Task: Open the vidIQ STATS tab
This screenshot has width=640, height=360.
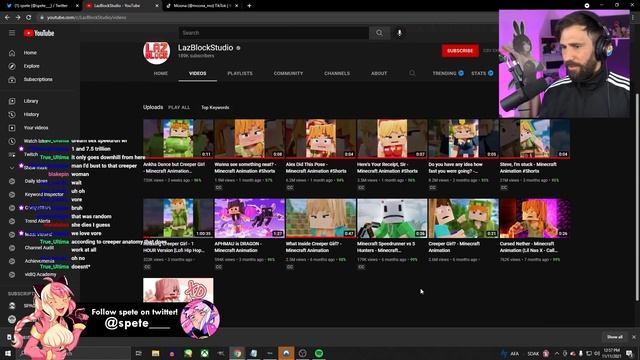Action: tap(482, 73)
